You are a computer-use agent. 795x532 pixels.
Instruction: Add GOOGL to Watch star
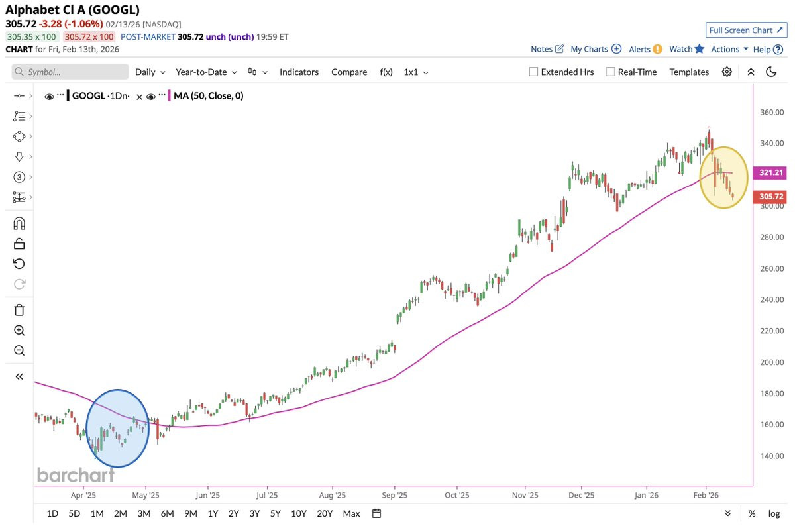[x=699, y=49]
